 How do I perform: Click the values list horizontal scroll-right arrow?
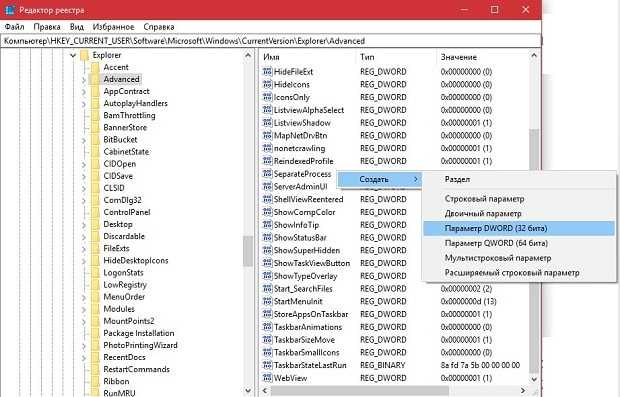[523, 391]
